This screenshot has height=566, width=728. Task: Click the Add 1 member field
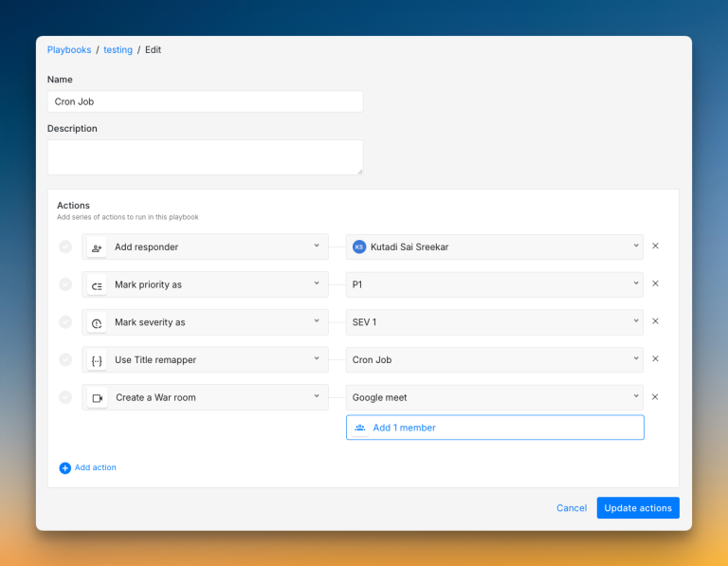click(x=494, y=428)
